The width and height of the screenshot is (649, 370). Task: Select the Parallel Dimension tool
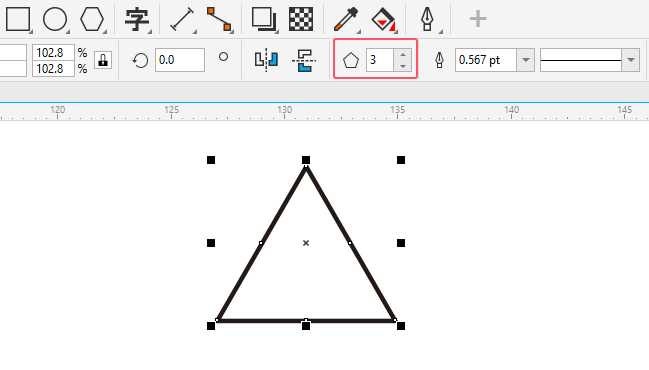(182, 19)
